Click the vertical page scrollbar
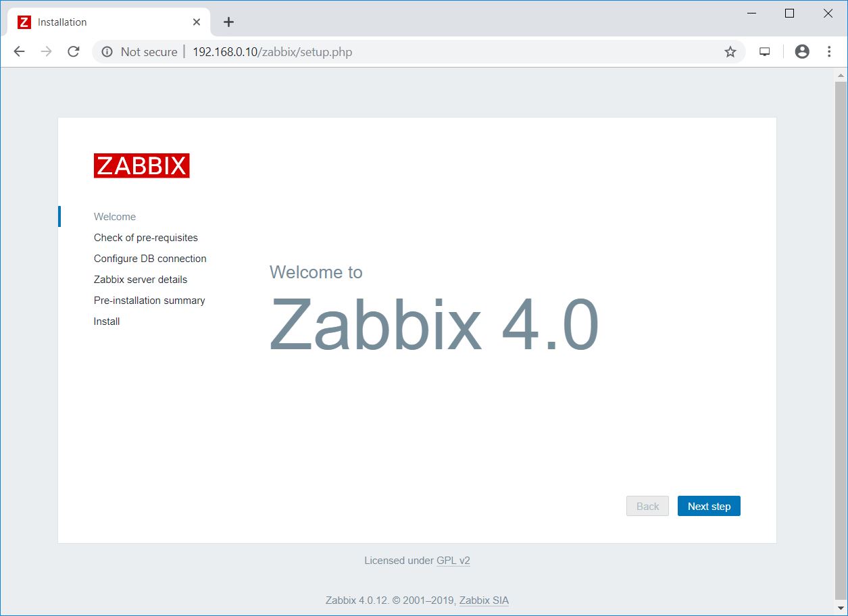848x616 pixels. pos(841,338)
